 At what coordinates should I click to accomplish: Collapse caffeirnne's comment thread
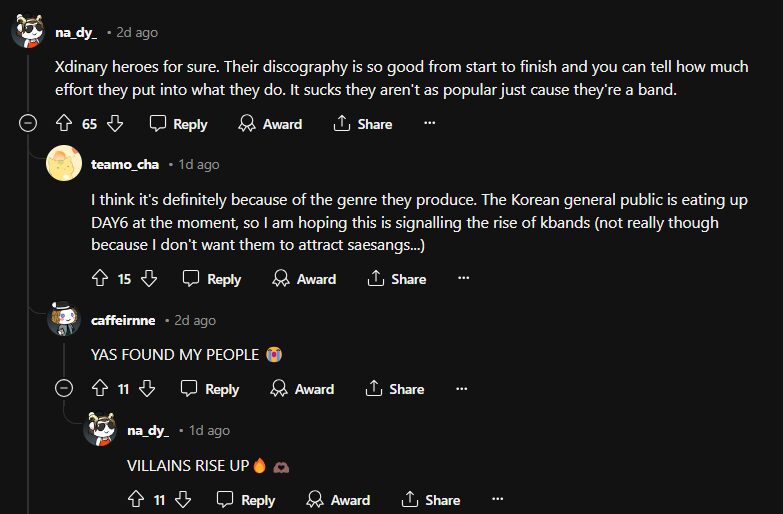tap(64, 389)
